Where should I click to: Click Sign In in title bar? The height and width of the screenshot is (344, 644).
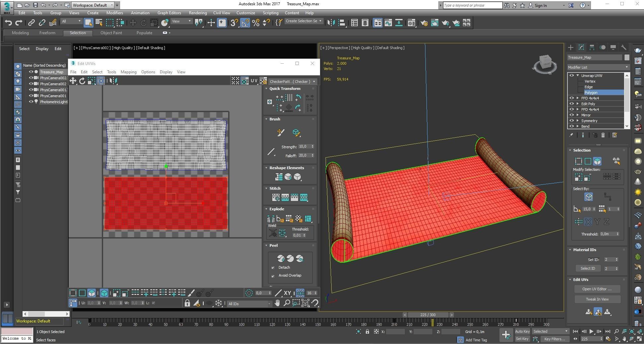540,5
